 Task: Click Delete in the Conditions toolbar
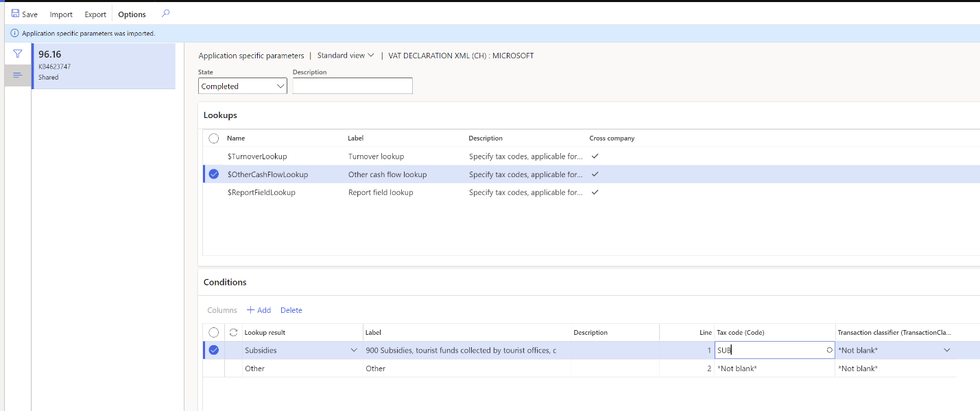point(291,310)
